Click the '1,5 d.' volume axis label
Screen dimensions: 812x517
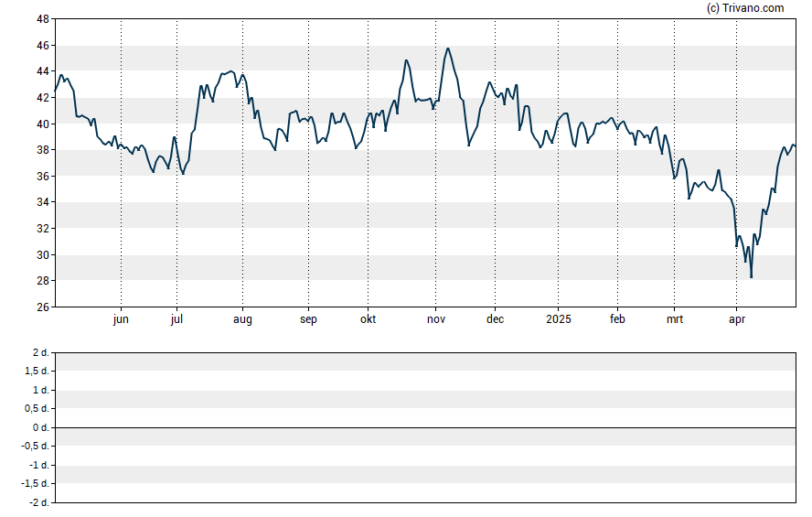(37, 371)
